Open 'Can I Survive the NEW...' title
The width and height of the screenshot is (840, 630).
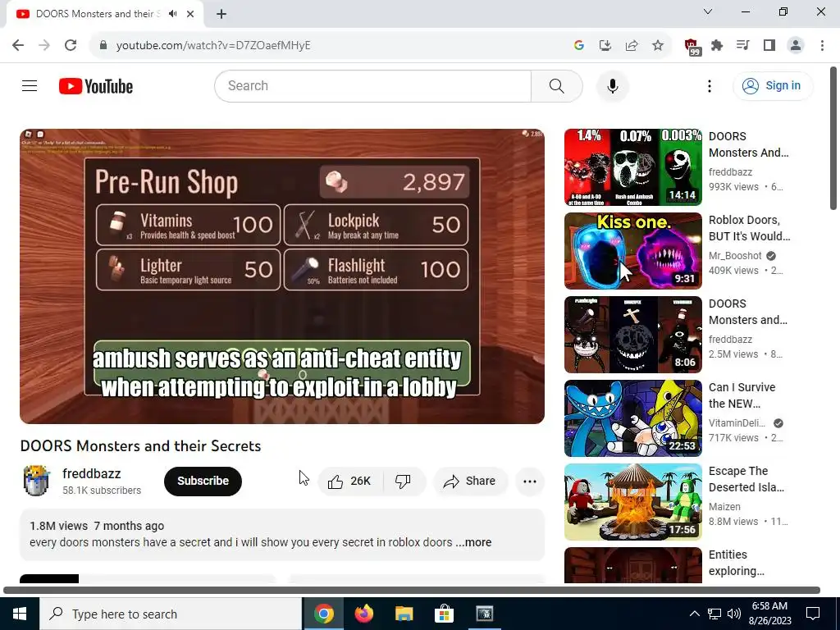click(742, 395)
